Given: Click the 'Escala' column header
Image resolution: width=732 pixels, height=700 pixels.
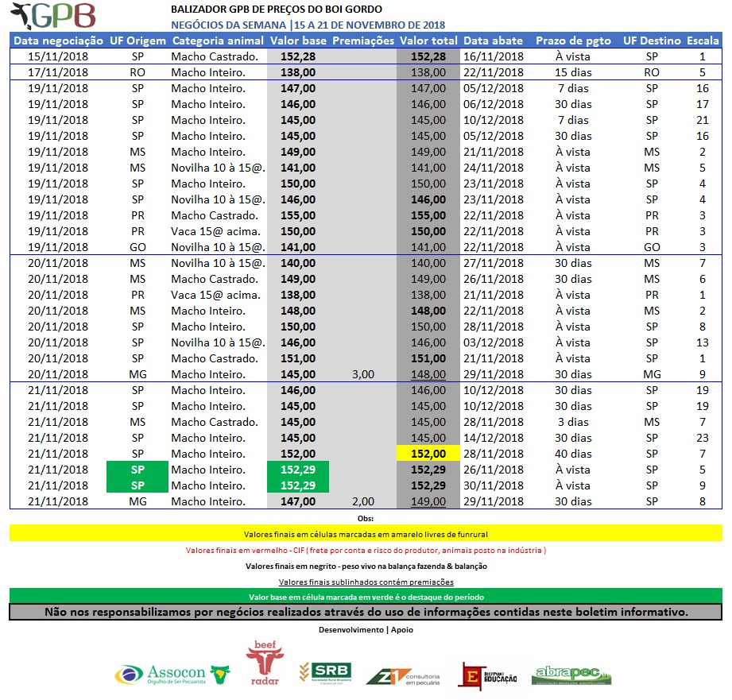Looking at the screenshot, I should (702, 41).
